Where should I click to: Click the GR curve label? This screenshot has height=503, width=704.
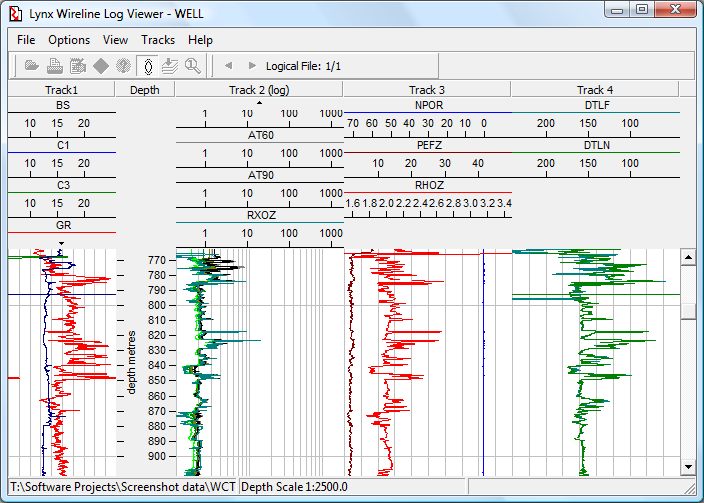[x=63, y=225]
